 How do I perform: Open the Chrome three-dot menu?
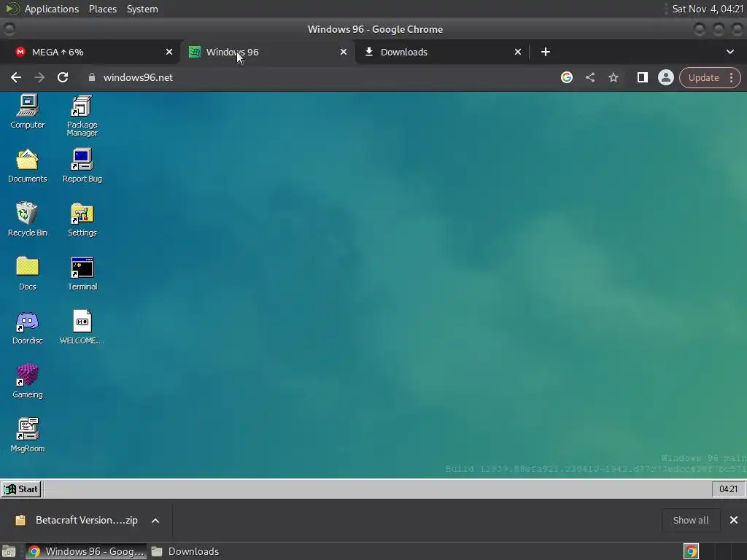731,77
